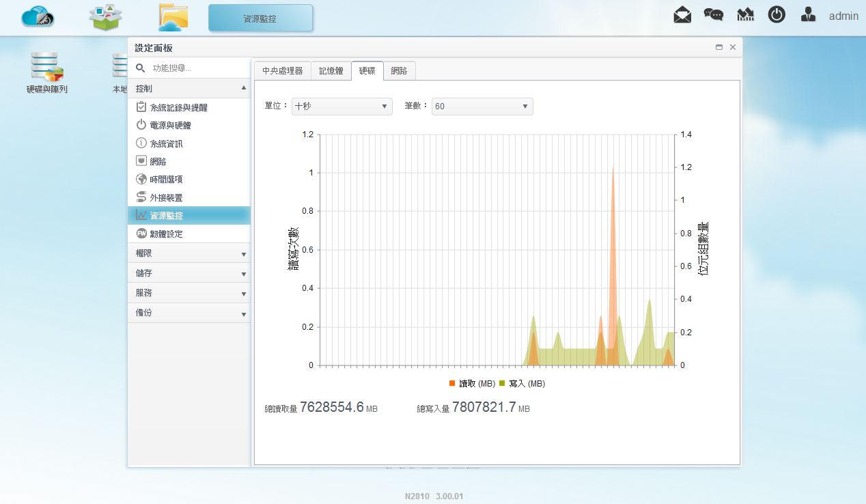Switch to the 記憶體 tab
Image resolution: width=866 pixels, height=504 pixels.
(331, 71)
